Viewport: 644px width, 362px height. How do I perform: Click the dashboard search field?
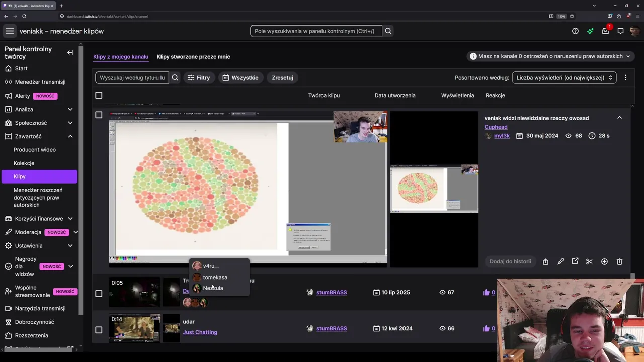[316, 31]
